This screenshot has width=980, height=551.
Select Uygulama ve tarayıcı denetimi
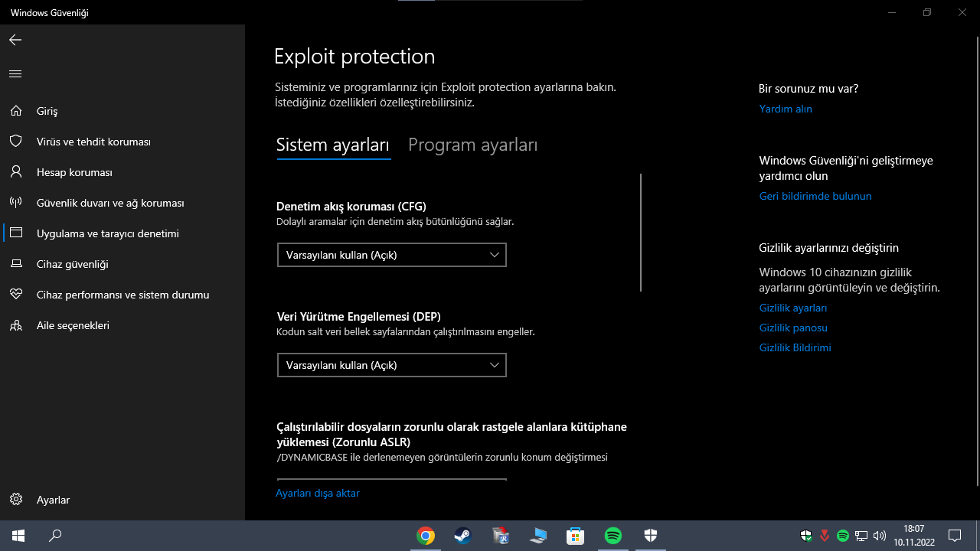pos(122,233)
